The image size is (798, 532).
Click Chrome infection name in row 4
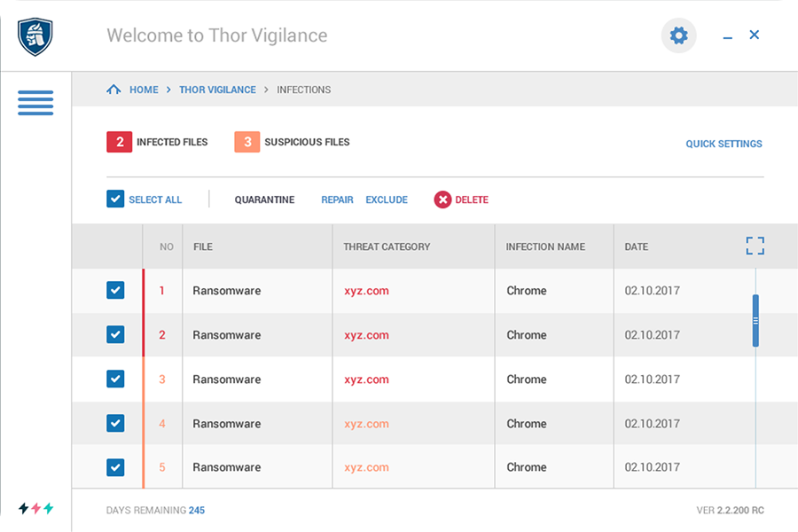(526, 424)
